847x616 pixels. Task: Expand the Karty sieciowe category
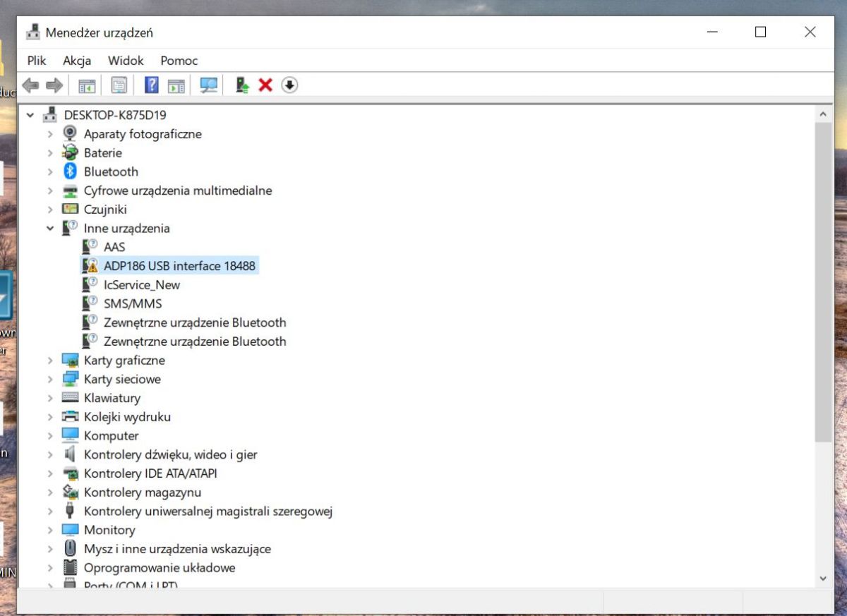point(50,379)
